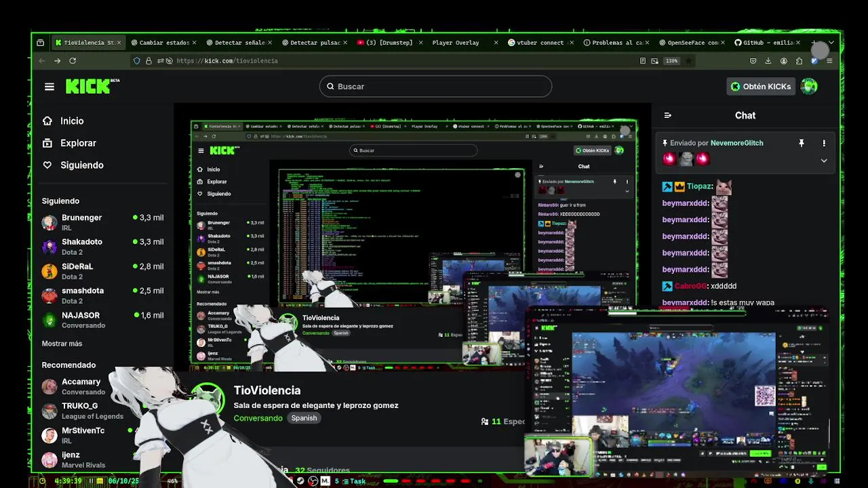Collapse the chat panel with arrow icon
The width and height of the screenshot is (868, 488).
pyautogui.click(x=667, y=115)
